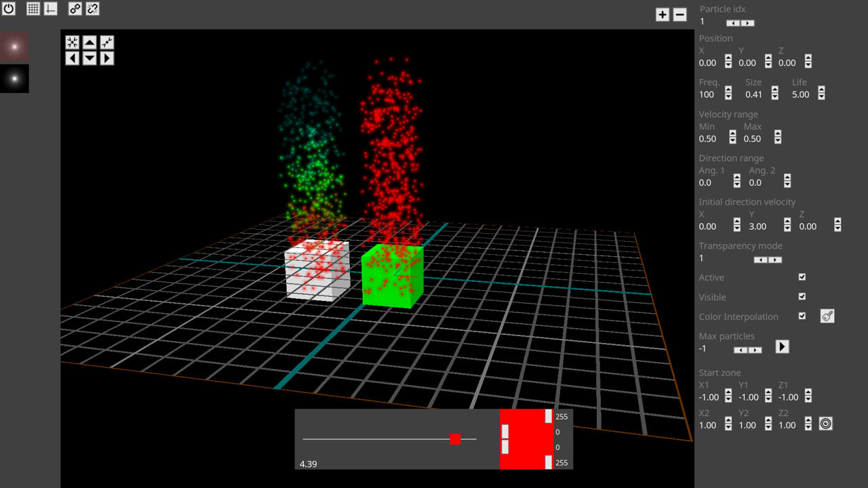Disable the Color Interpolation checkbox
Viewport: 868px width, 488px height.
pyautogui.click(x=802, y=316)
